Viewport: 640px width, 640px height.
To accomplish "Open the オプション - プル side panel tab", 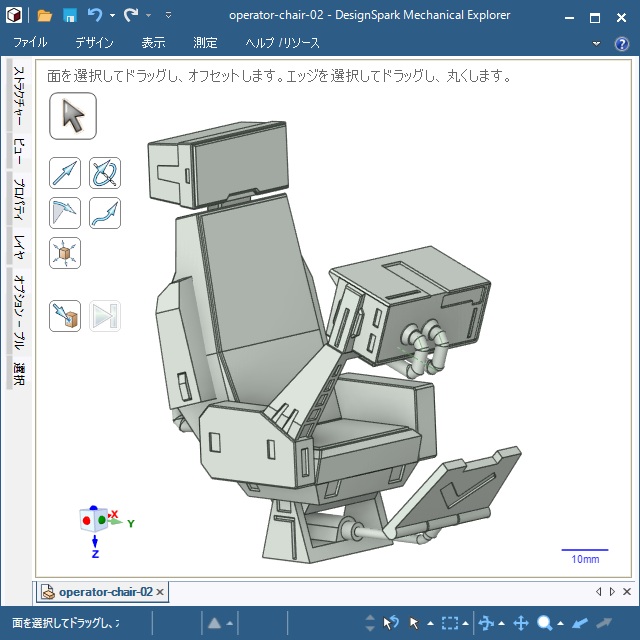I will (19, 312).
